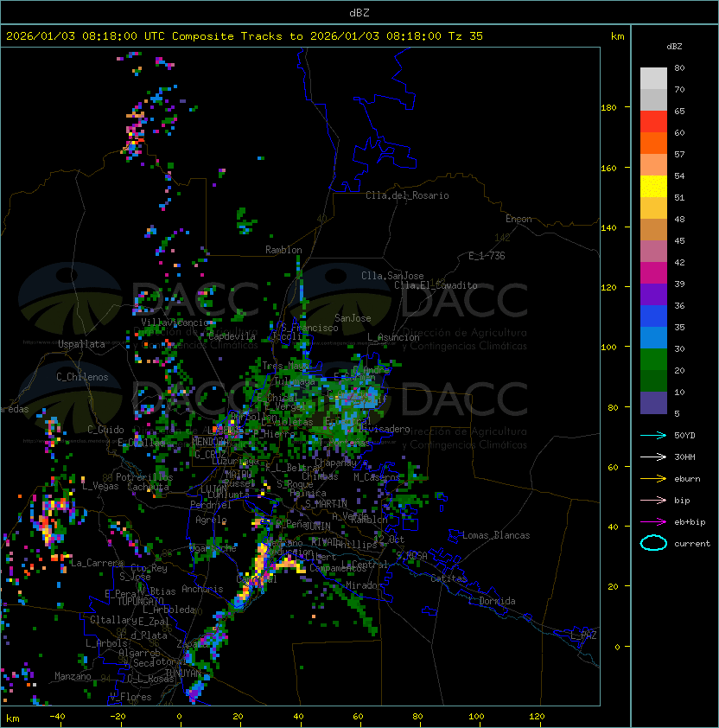Click the 'Tz 35' header value
Screen dimensions: 719x728
(x=466, y=35)
